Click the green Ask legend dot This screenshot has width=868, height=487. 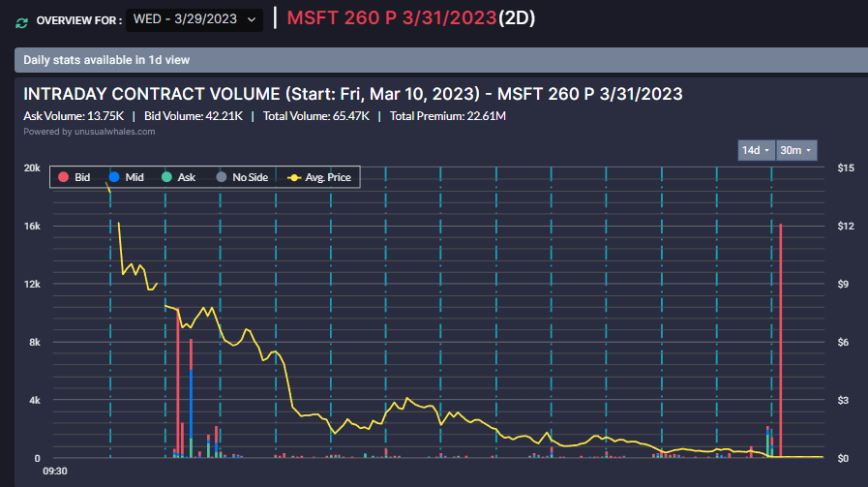tap(166, 177)
